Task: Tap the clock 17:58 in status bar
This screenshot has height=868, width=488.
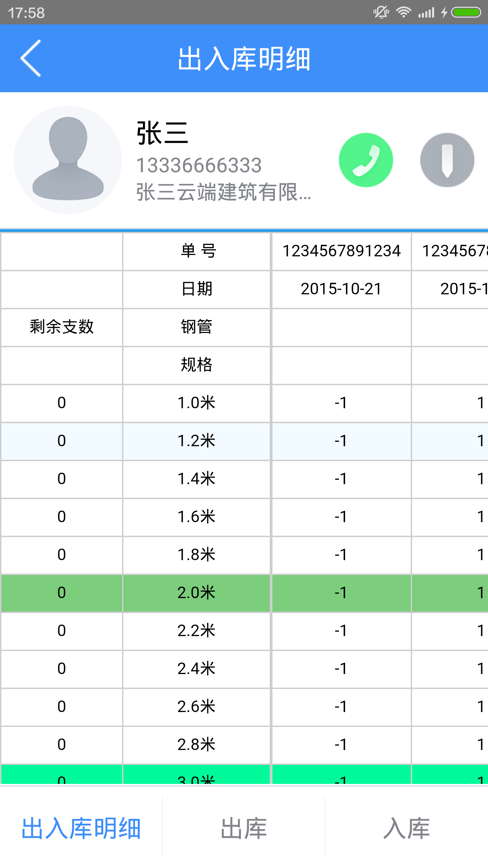Action: tap(26, 13)
